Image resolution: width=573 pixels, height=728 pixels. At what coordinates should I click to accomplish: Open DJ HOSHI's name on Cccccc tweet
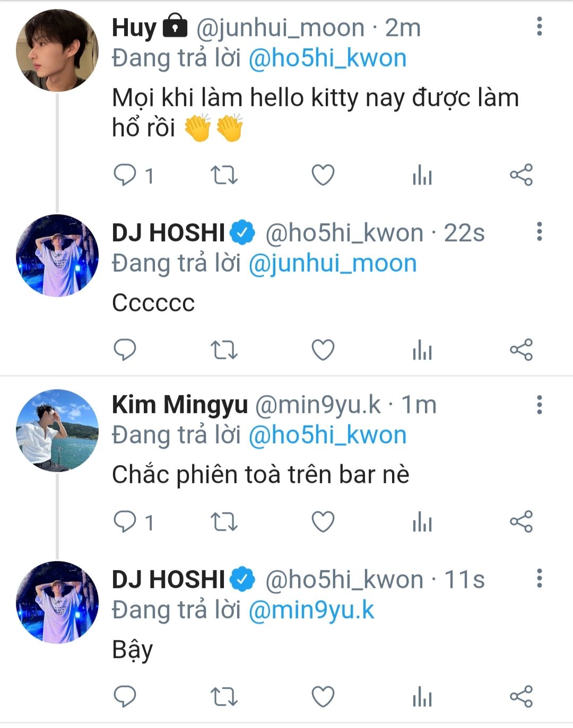169,233
